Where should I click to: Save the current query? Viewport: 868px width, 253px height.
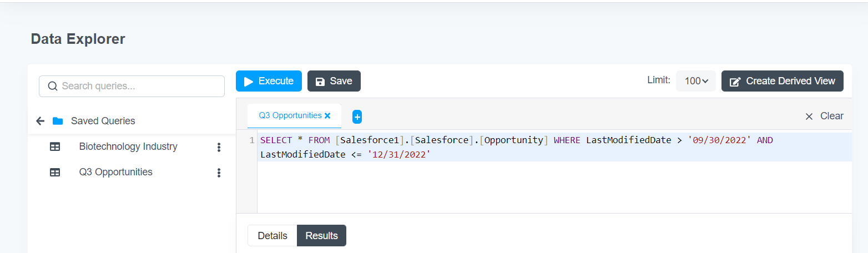pos(334,81)
